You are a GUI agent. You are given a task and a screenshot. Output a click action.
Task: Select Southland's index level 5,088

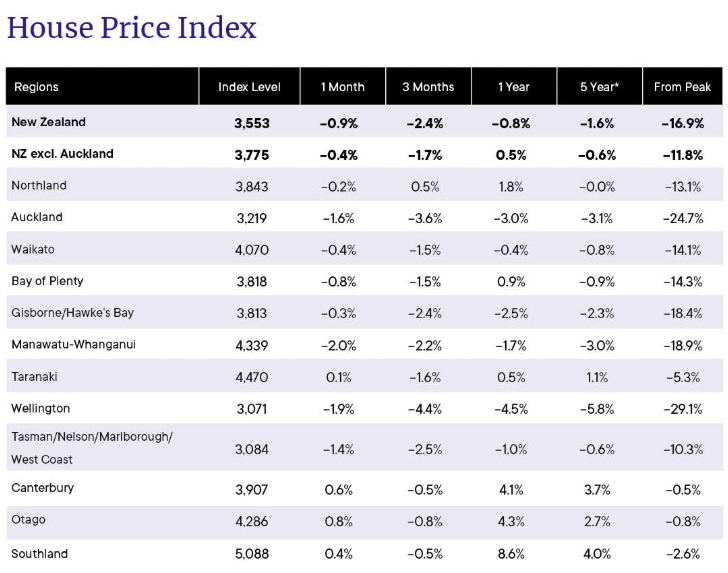[x=252, y=554]
